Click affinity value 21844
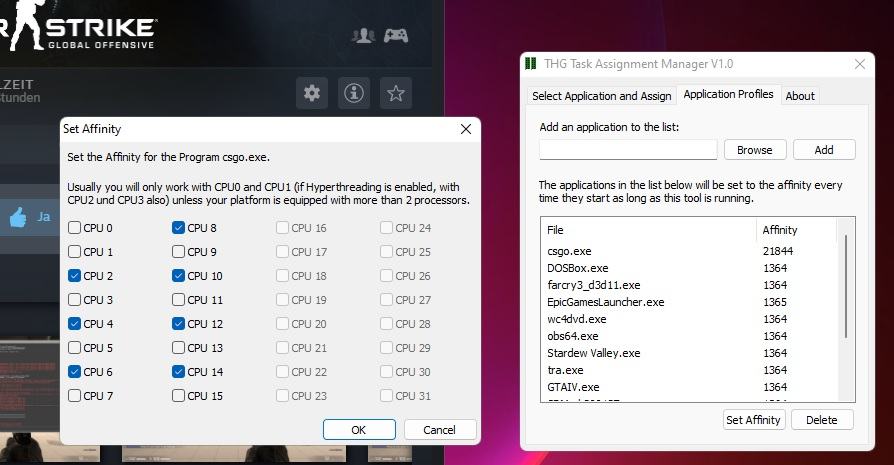Viewport: 894px width, 465px height. pos(778,251)
